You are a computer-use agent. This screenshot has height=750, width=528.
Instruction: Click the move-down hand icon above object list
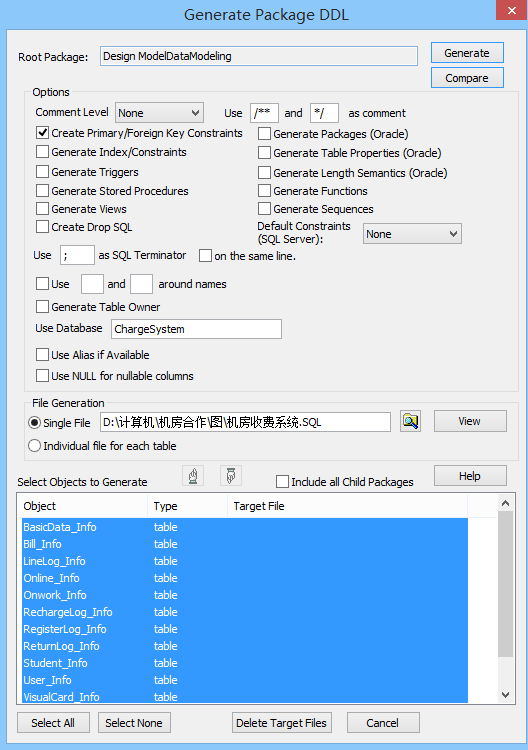231,476
